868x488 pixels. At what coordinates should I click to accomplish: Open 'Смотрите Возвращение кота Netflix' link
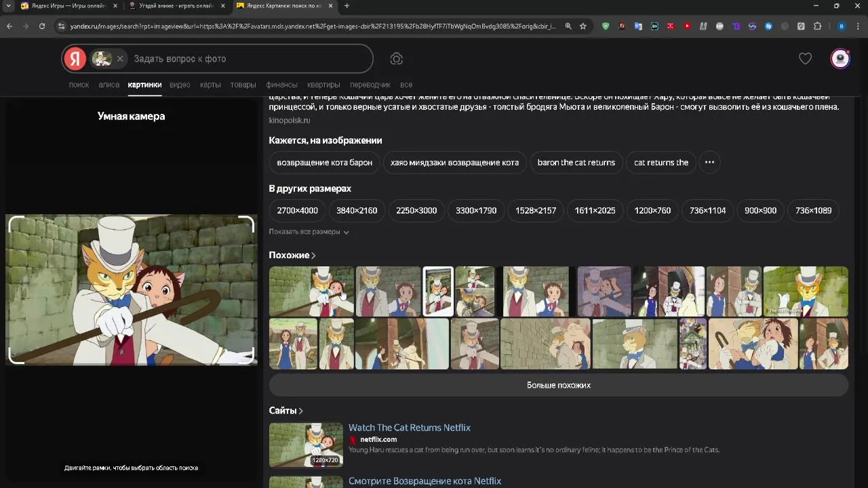425,481
